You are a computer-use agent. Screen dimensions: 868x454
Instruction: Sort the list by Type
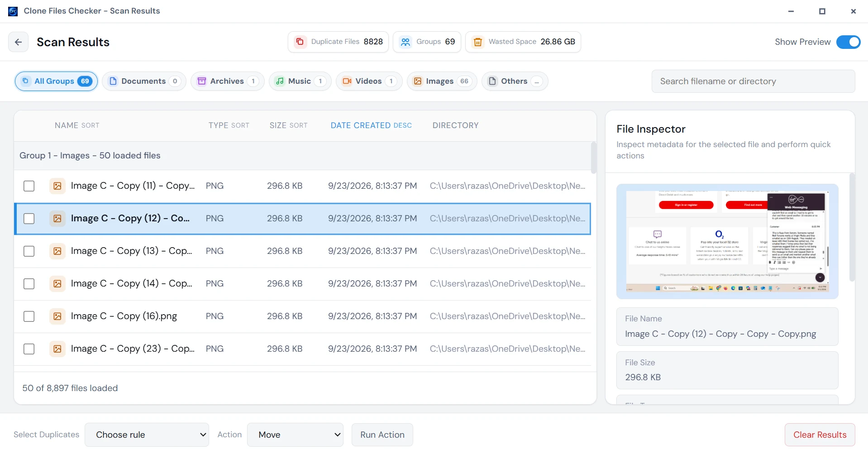point(229,125)
